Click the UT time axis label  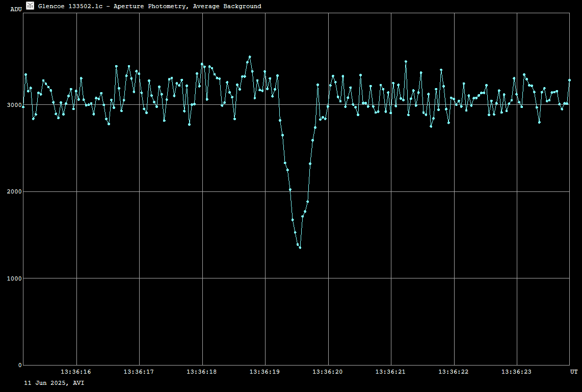tap(574, 372)
